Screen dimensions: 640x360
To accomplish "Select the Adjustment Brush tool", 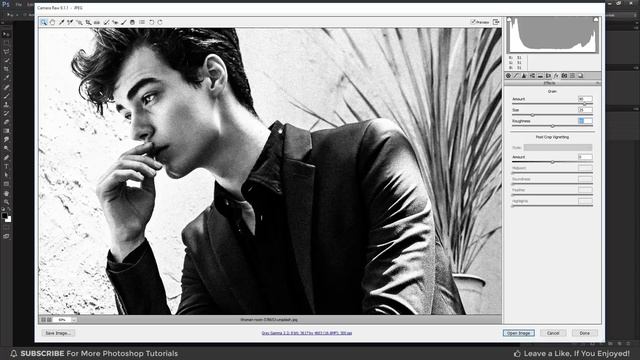I will click(x=124, y=22).
